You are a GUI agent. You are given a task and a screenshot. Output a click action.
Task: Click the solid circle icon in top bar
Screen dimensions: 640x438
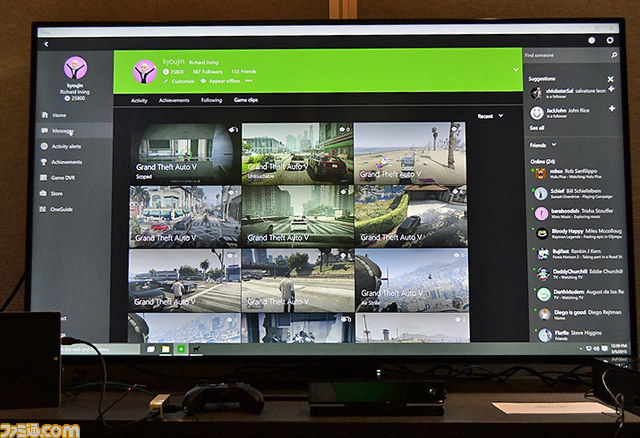591,40
